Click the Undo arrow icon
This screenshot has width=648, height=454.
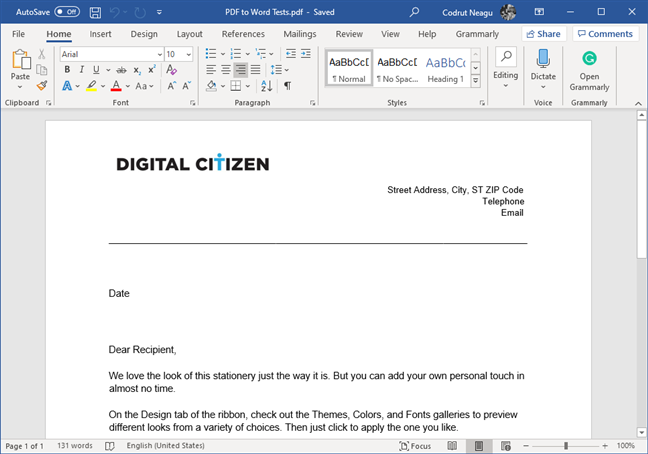[114, 12]
